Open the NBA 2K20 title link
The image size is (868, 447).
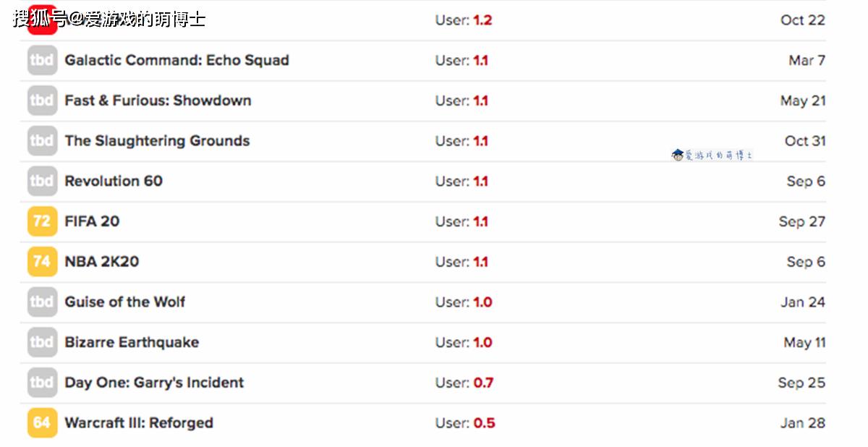101,262
